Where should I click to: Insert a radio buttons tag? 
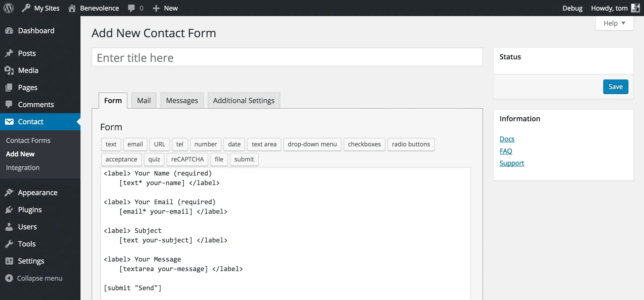point(411,144)
